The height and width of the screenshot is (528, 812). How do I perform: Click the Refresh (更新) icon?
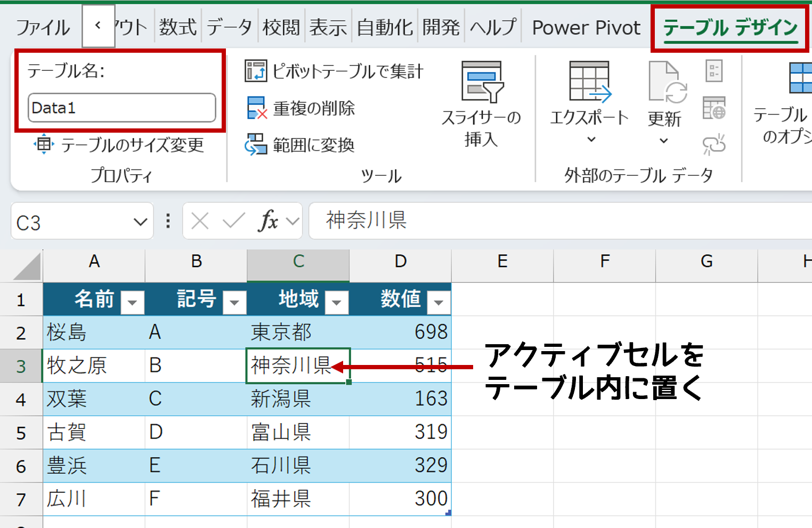coord(667,82)
